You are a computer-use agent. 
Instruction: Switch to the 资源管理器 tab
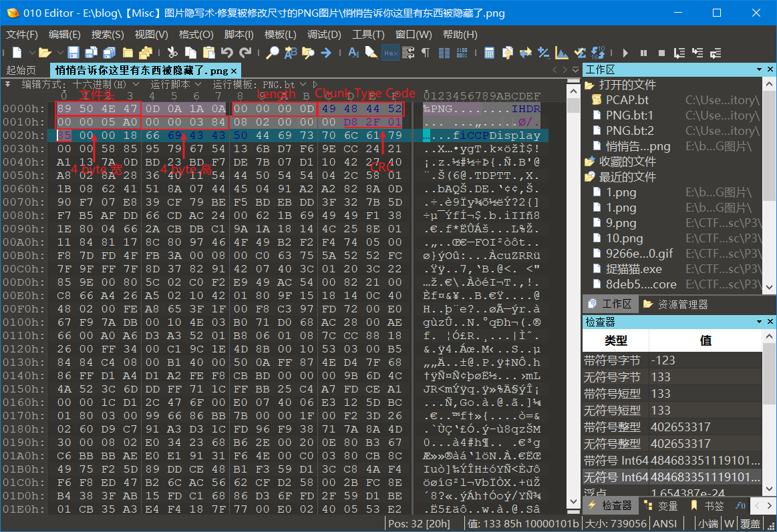(675, 304)
